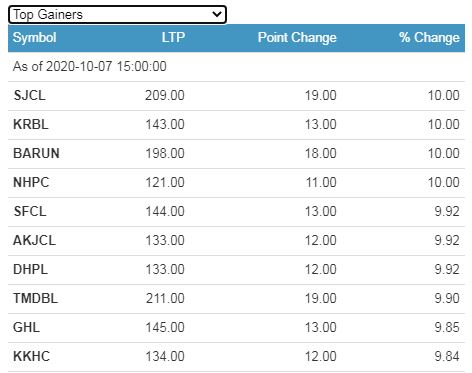Select the DHPL symbol link
This screenshot has width=472, height=373.
pyautogui.click(x=30, y=270)
